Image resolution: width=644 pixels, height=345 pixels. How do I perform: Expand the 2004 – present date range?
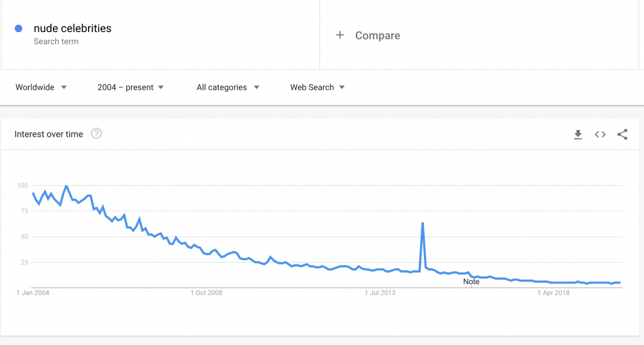[131, 87]
